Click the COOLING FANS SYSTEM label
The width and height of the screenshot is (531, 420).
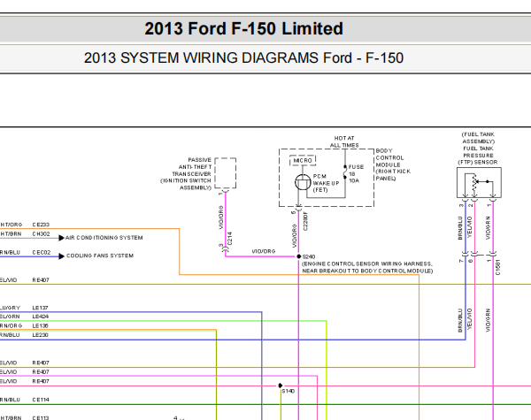tap(100, 256)
